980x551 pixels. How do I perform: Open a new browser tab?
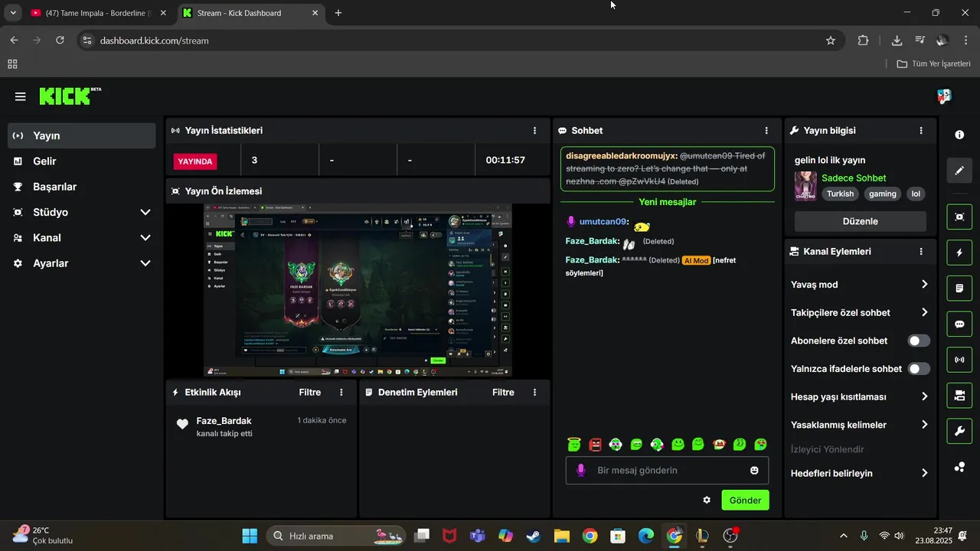(x=338, y=13)
